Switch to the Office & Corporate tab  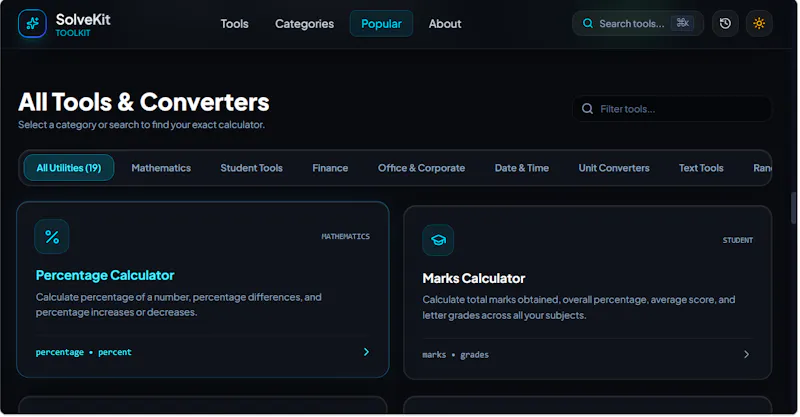pyautogui.click(x=421, y=168)
